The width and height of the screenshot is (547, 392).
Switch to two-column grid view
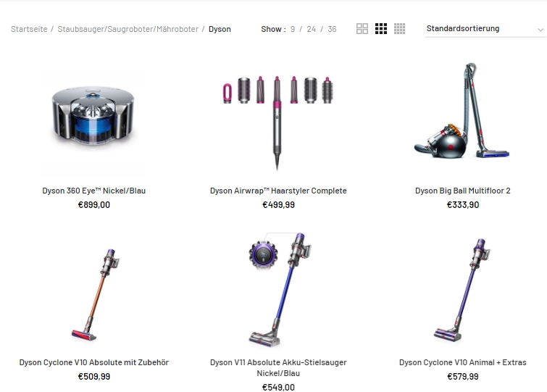click(362, 28)
